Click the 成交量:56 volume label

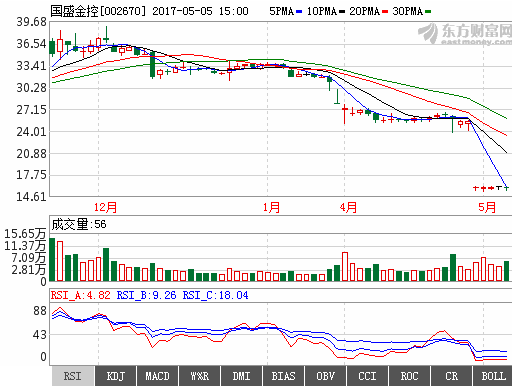click(x=79, y=224)
